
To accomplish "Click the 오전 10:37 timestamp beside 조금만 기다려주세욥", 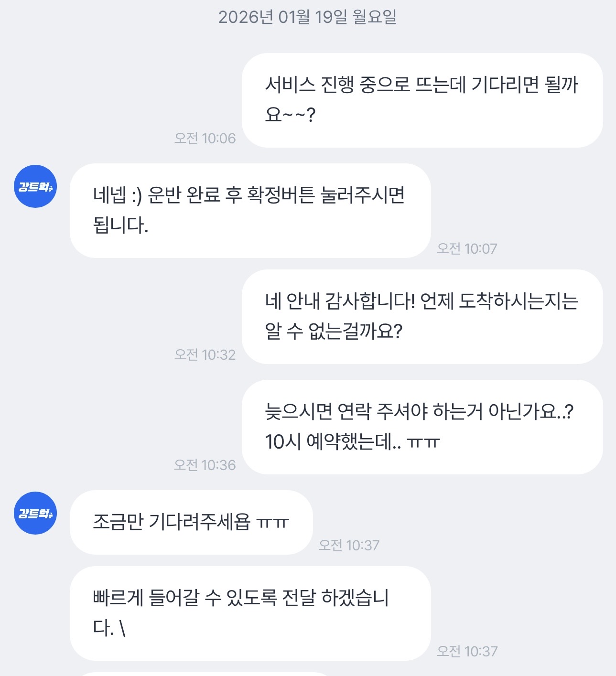I will click(x=349, y=546).
